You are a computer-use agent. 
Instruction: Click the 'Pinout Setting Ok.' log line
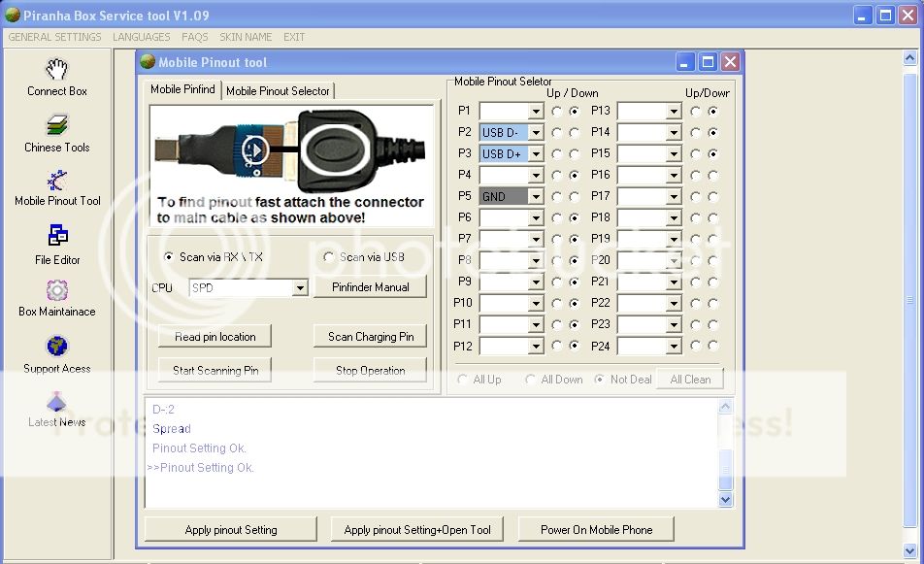(199, 448)
